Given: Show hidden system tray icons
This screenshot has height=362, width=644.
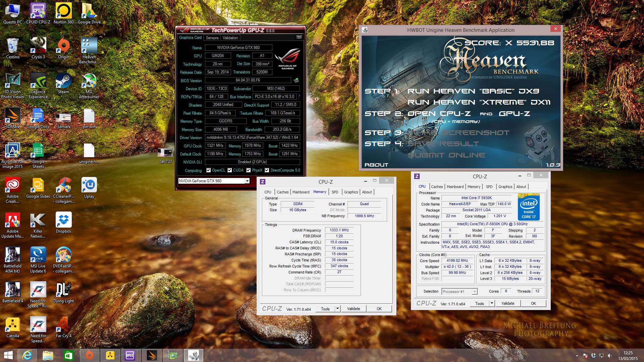Looking at the screenshot, I should [x=577, y=356].
